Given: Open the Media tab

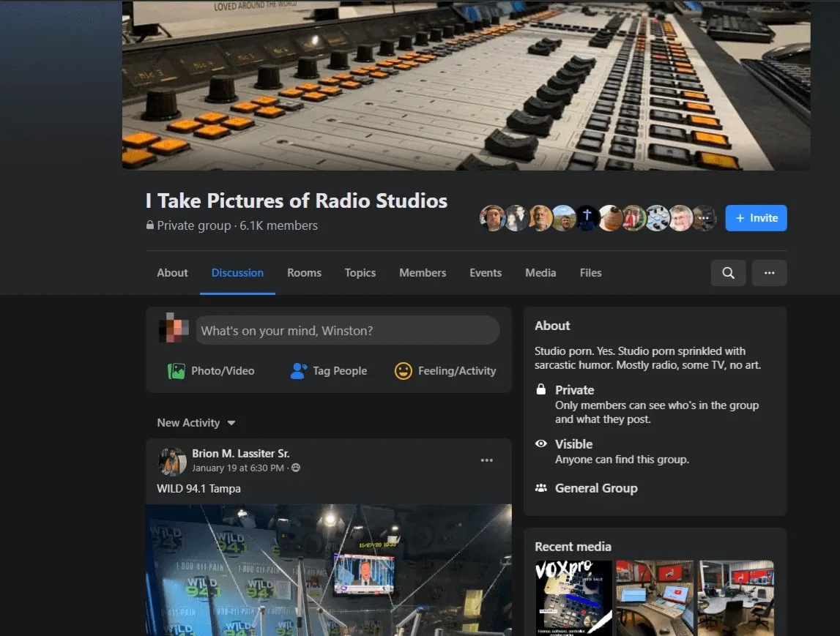Looking at the screenshot, I should click(x=540, y=272).
